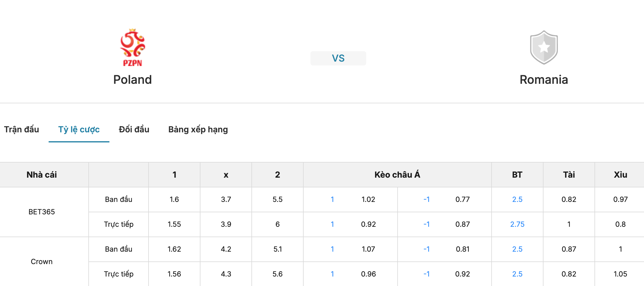
Task: Open the Trận đấu tab
Action: tap(22, 129)
